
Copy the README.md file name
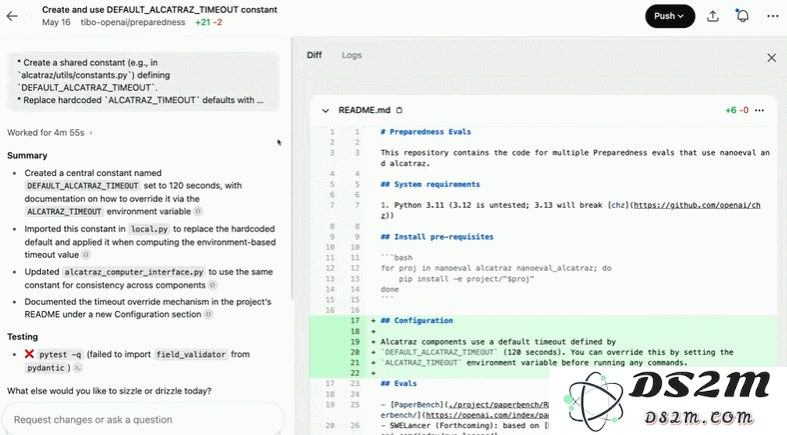click(399, 110)
